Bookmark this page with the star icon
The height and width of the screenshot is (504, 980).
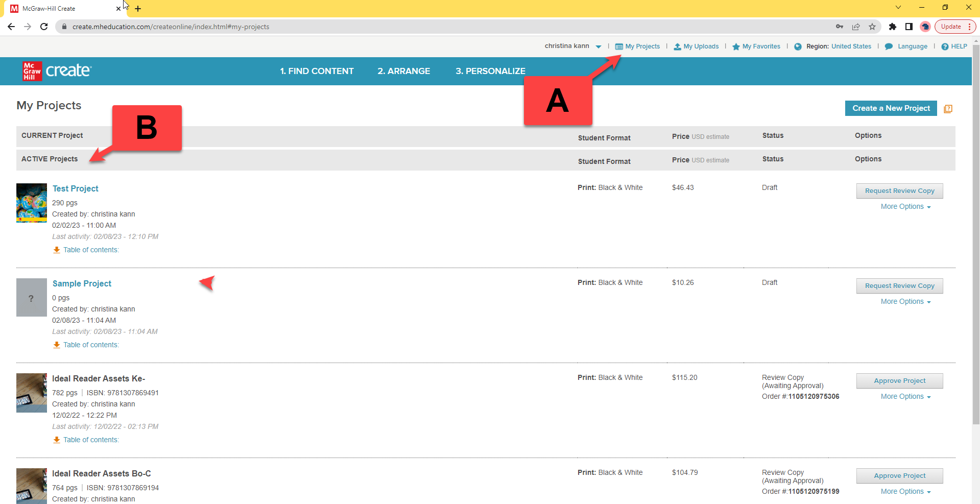(872, 27)
